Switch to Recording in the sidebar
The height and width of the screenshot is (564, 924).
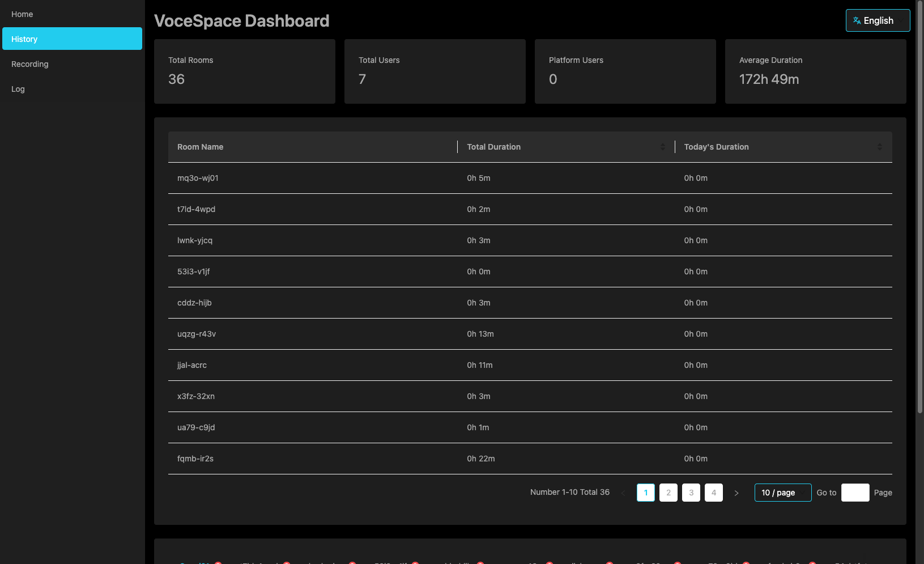pos(72,63)
